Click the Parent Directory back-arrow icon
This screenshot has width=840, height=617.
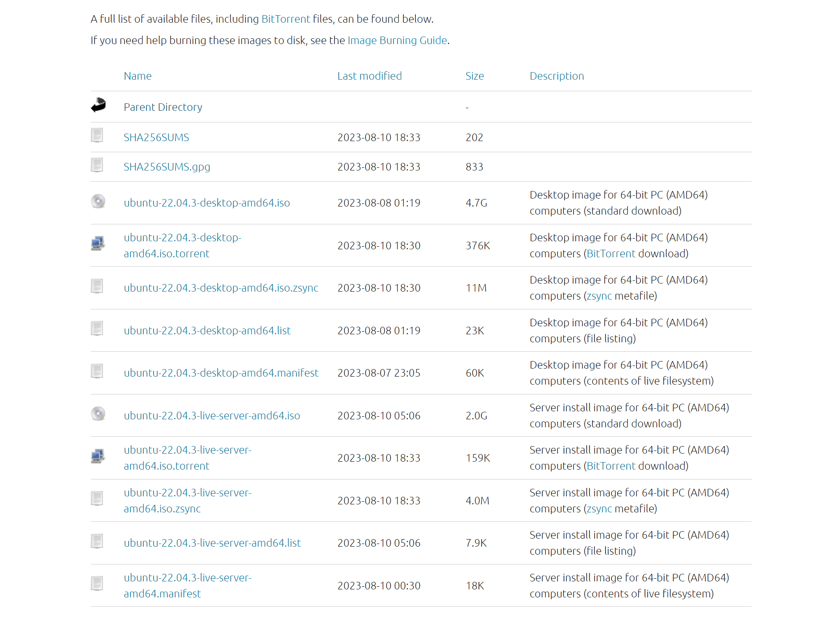[98, 105]
